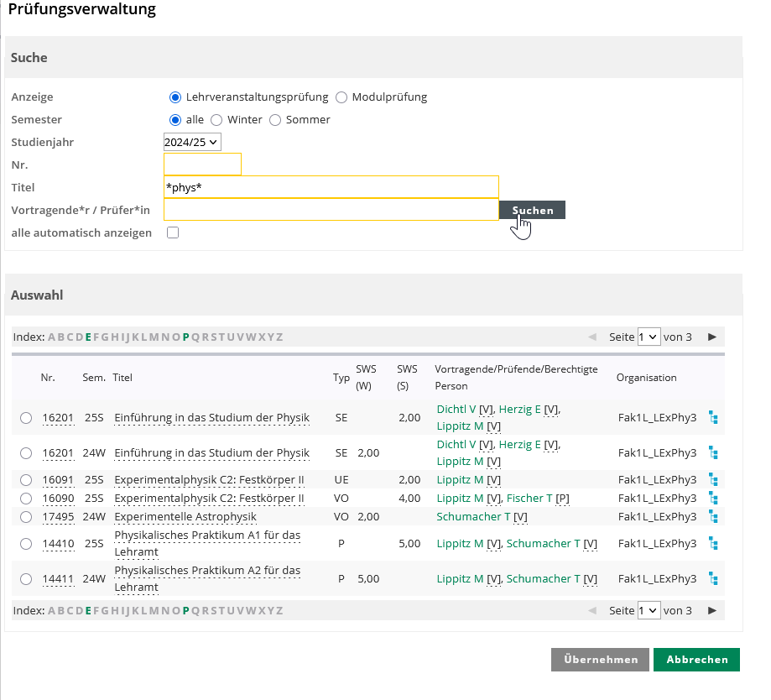This screenshot has height=700, width=771.
Task: Open the Schumacher T link for Experimentelle Astrophysik
Action: [473, 517]
